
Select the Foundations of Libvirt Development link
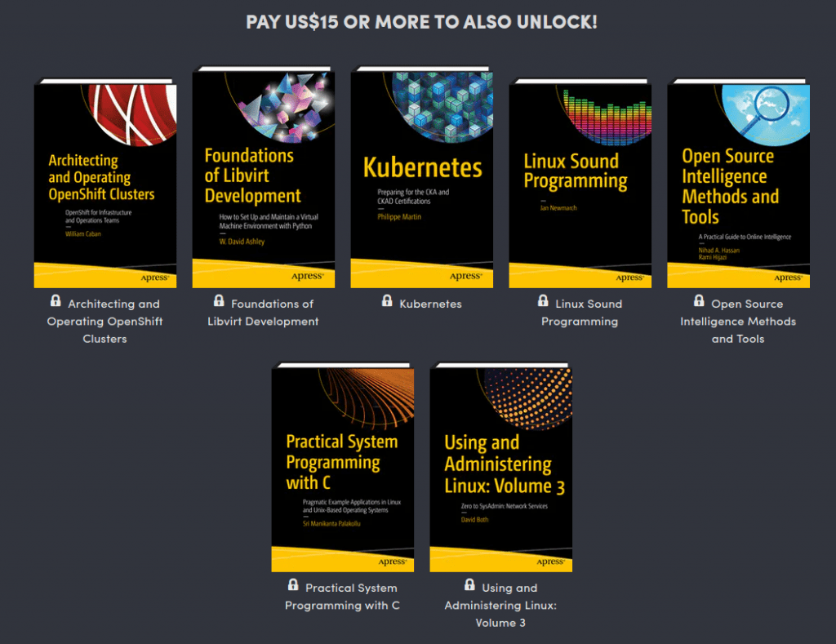263,312
